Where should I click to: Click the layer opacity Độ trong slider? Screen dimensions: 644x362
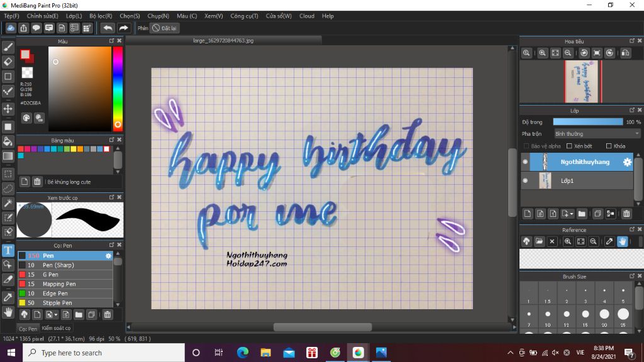tap(588, 122)
